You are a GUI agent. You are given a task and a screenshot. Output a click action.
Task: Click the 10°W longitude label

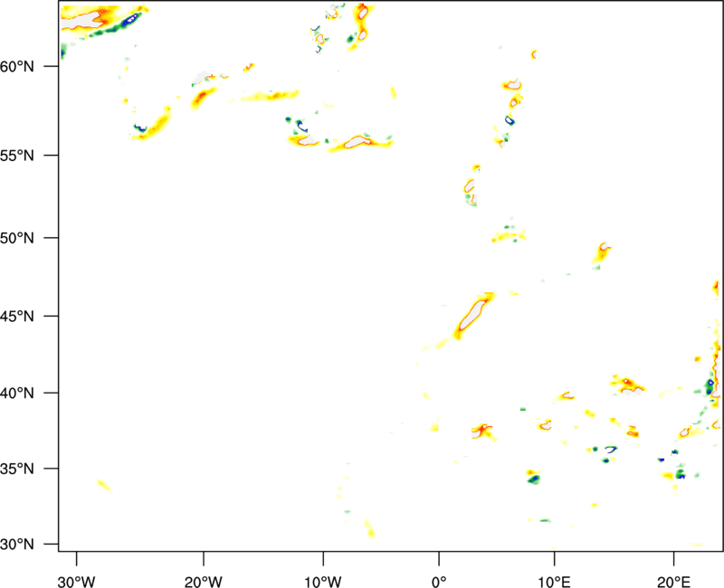(x=323, y=582)
